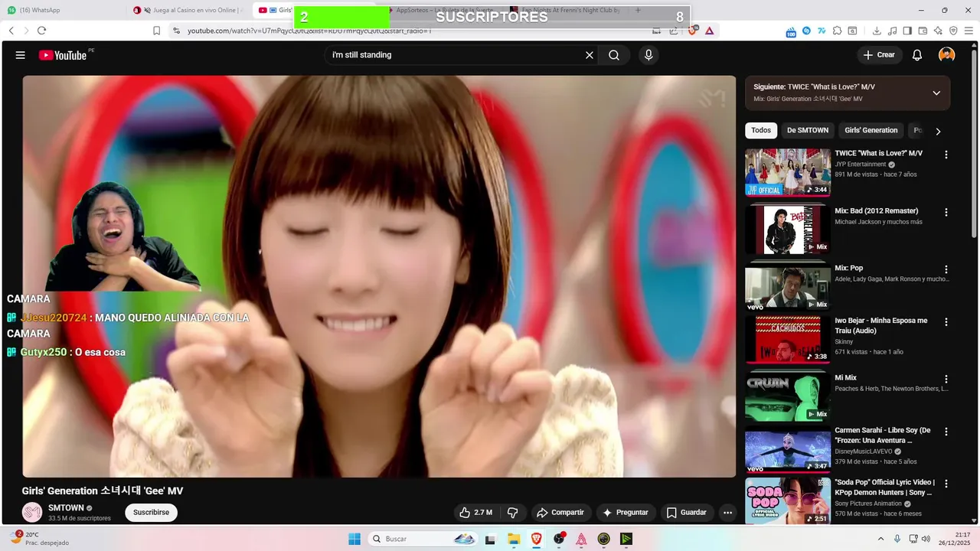The width and height of the screenshot is (980, 551).
Task: Open SMTOWN channel avatar
Action: pos(32,513)
